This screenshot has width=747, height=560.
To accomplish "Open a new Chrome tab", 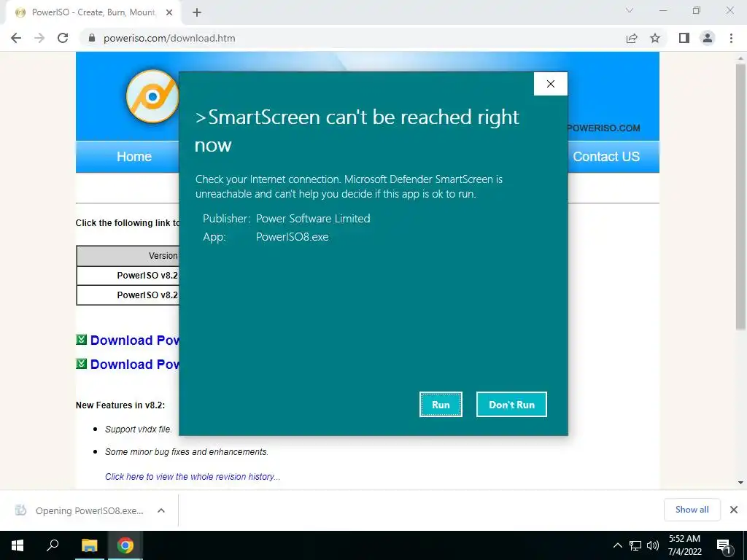I will click(x=197, y=13).
